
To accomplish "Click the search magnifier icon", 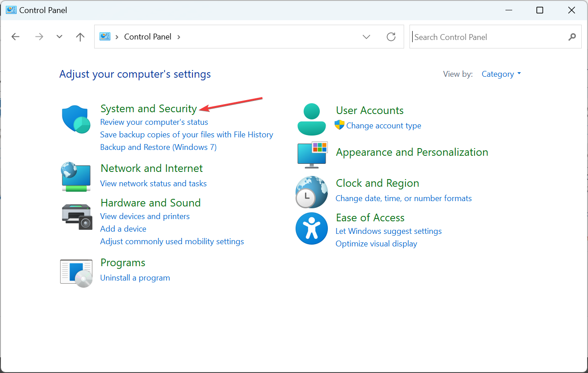I will 572,37.
